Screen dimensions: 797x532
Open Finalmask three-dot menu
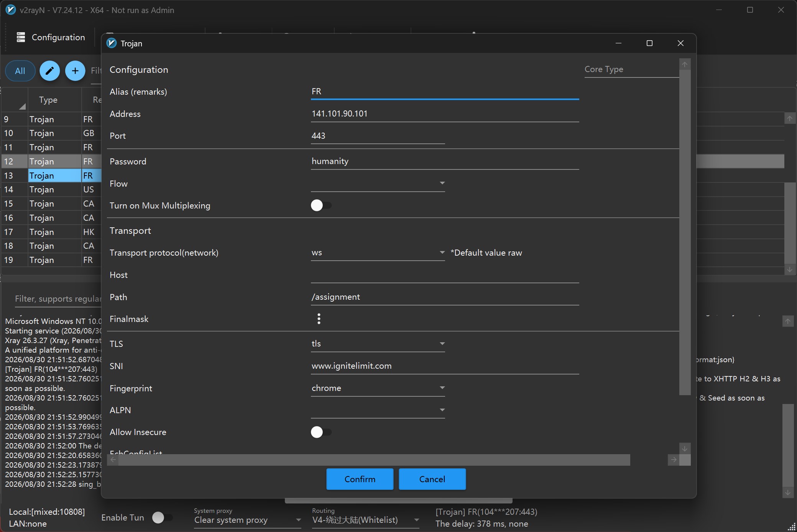[x=319, y=319]
